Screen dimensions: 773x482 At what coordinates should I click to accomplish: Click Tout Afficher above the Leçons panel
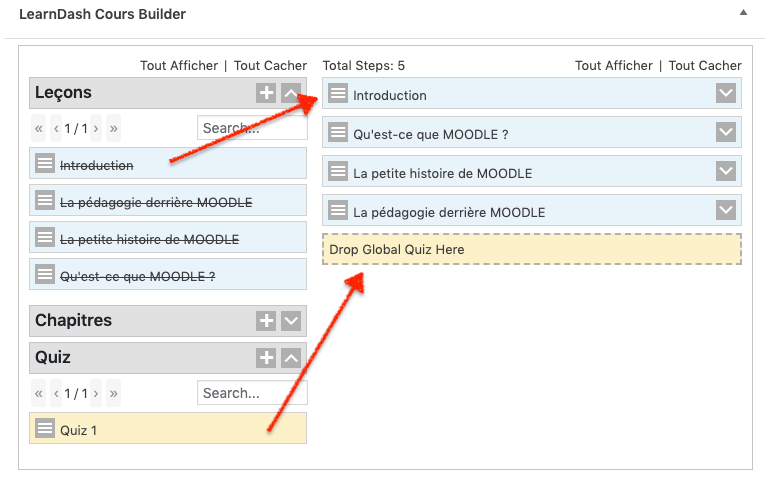click(x=179, y=66)
